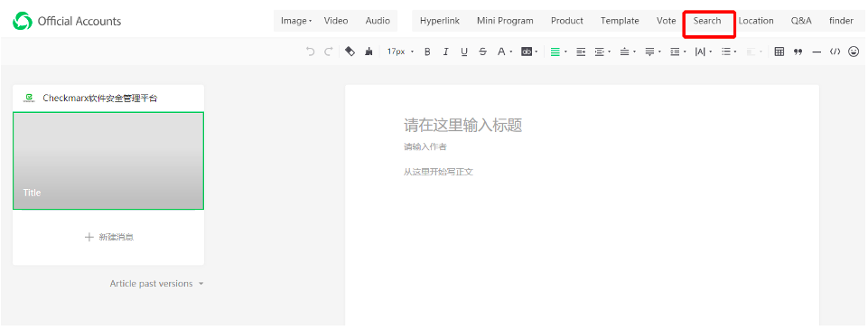
Task: Click the undo arrow in the toolbar
Action: (310, 52)
